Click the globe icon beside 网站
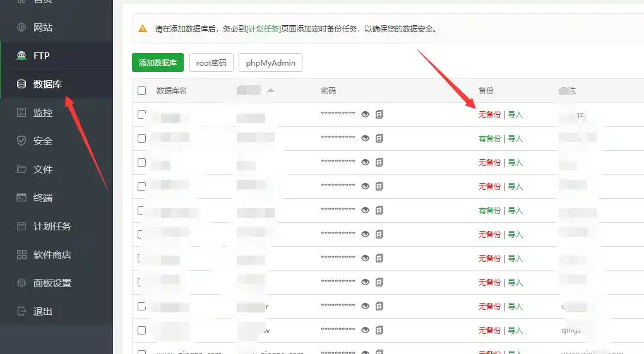Image resolution: width=644 pixels, height=354 pixels. (21, 28)
